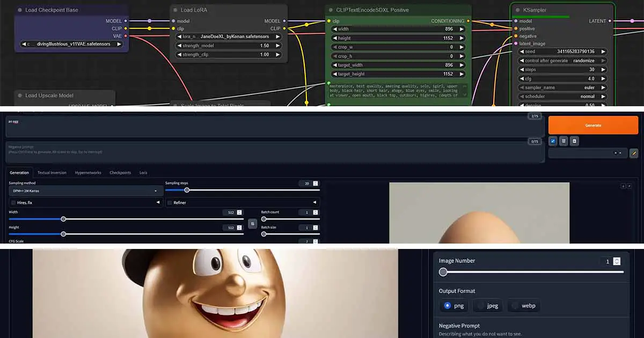644x338 pixels.
Task: Click the right arrow on the KSampler seed field
Action: pos(603,52)
